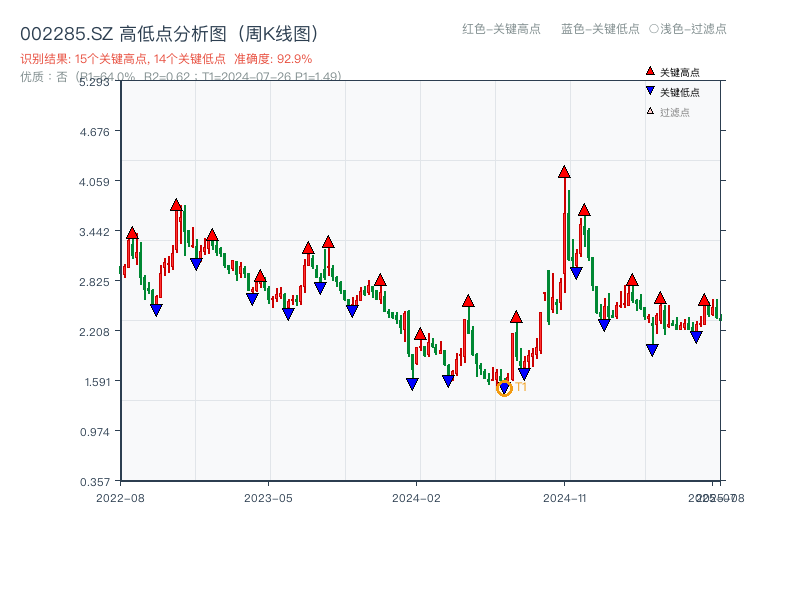Click the x-axis label 2024-02
Screen dimensions: 800x600
[416, 498]
